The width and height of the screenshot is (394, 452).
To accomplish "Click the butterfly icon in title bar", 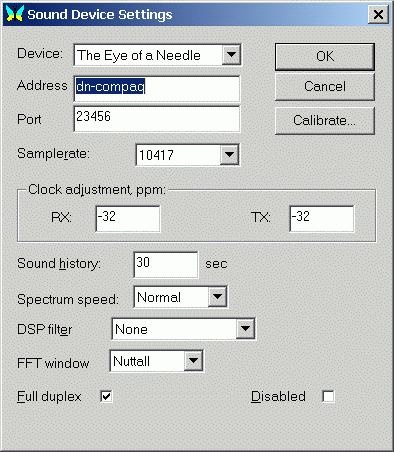I will (15, 14).
